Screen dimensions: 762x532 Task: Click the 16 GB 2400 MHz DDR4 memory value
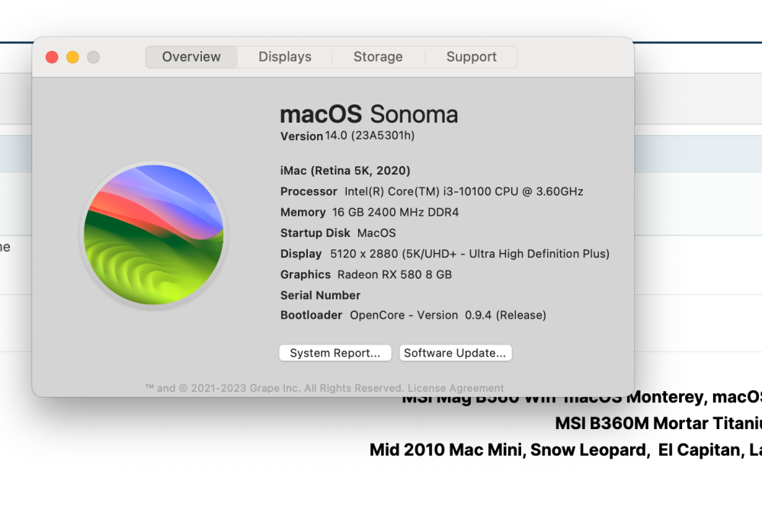pyautogui.click(x=395, y=213)
